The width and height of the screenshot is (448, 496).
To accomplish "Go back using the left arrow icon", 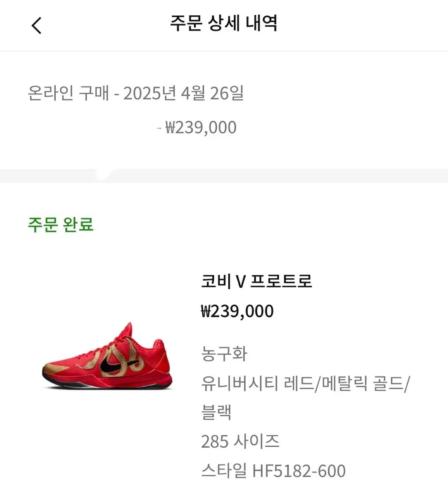I will tap(36, 26).
